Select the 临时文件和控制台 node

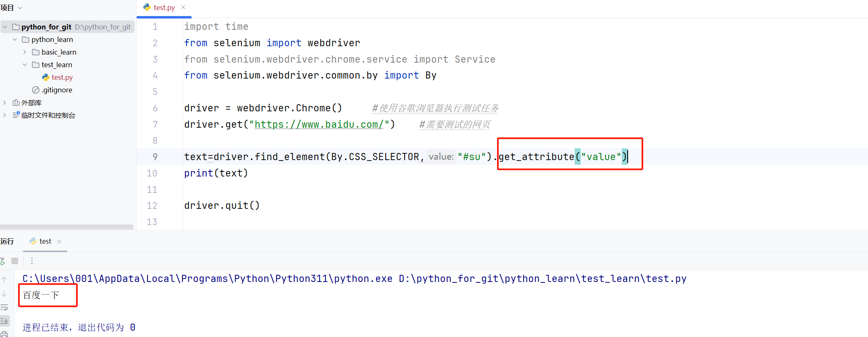[x=48, y=115]
